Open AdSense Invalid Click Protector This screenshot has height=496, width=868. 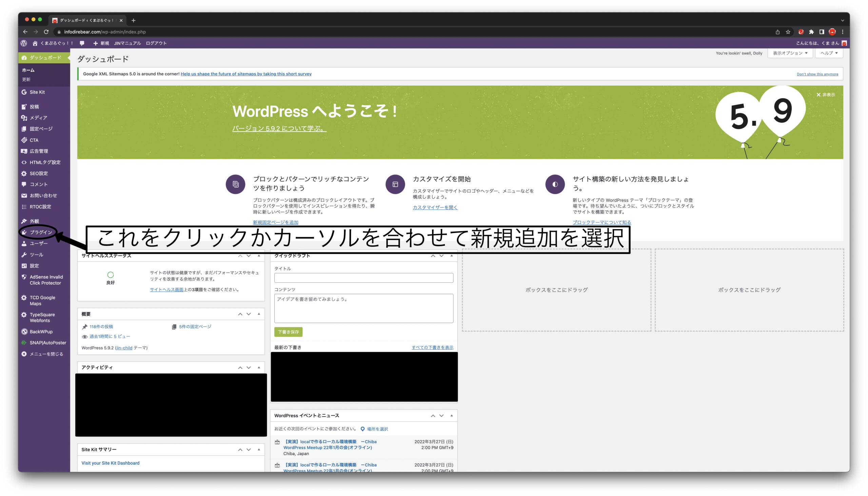(x=46, y=280)
